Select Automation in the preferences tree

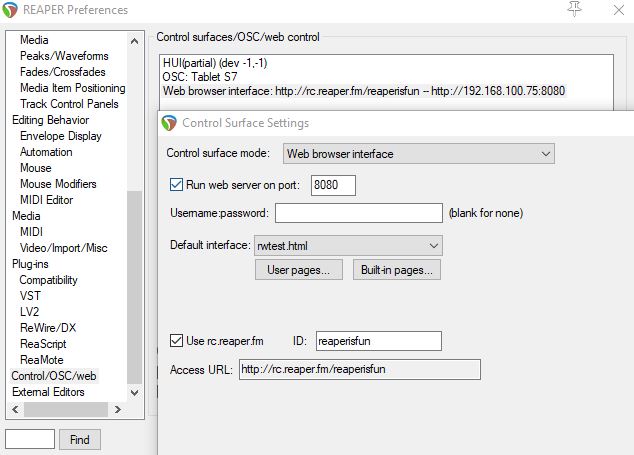(46, 152)
